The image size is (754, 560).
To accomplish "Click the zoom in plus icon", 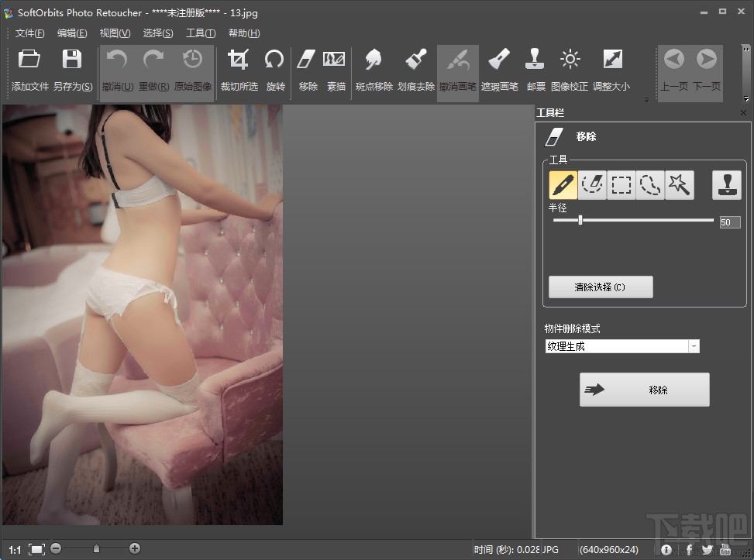I will [135, 548].
